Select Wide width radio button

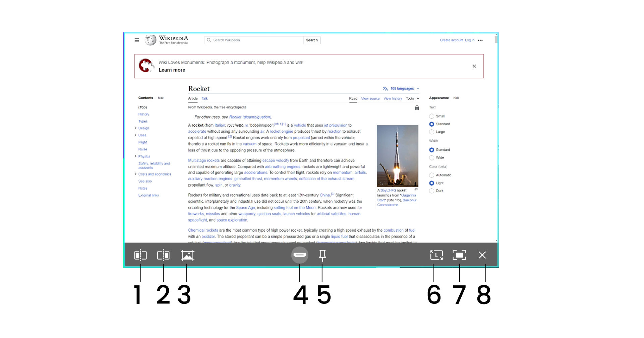pos(431,158)
